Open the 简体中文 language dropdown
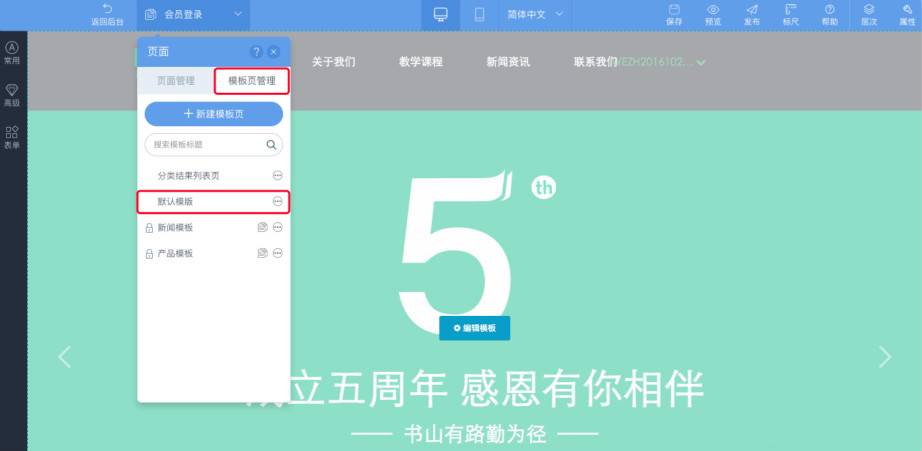922x451 pixels. tap(559, 14)
